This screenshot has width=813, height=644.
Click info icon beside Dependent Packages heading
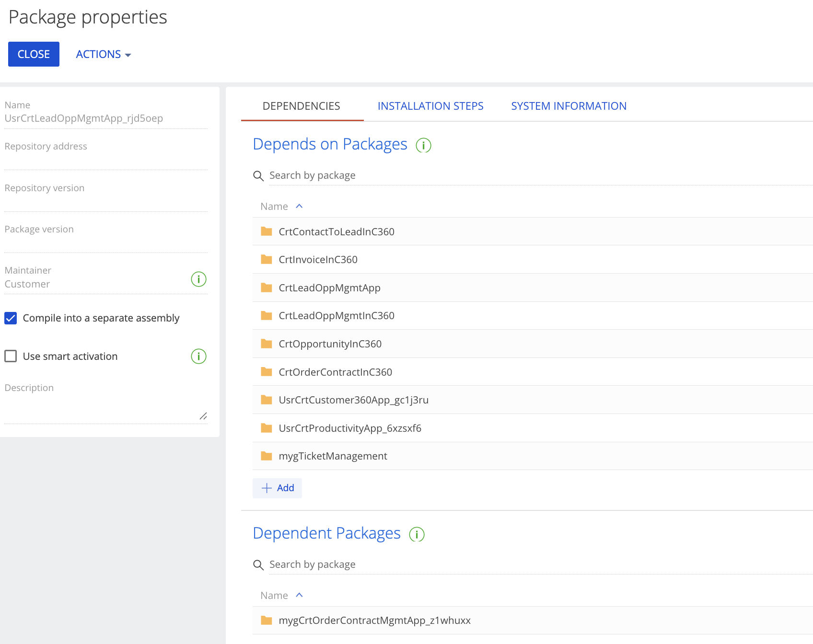(x=417, y=534)
